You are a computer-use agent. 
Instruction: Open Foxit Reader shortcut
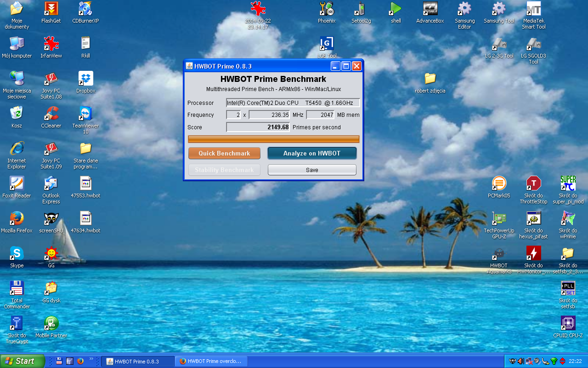(x=17, y=187)
